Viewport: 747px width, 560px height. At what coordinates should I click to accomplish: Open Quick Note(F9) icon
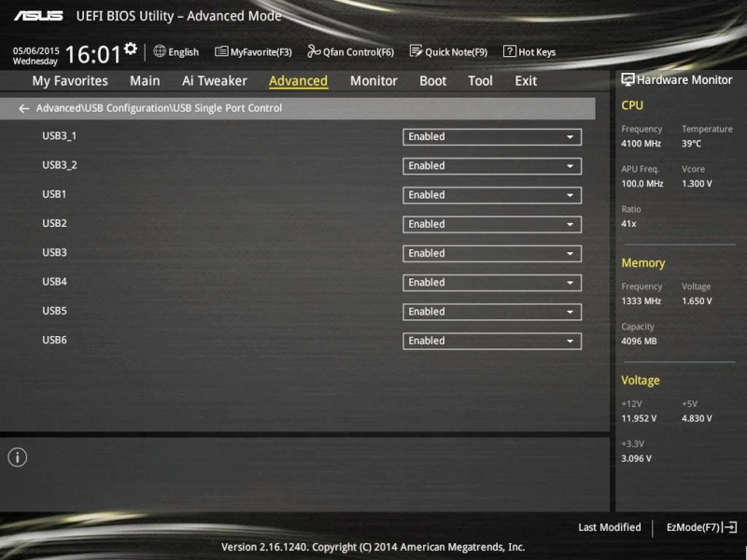tap(416, 51)
